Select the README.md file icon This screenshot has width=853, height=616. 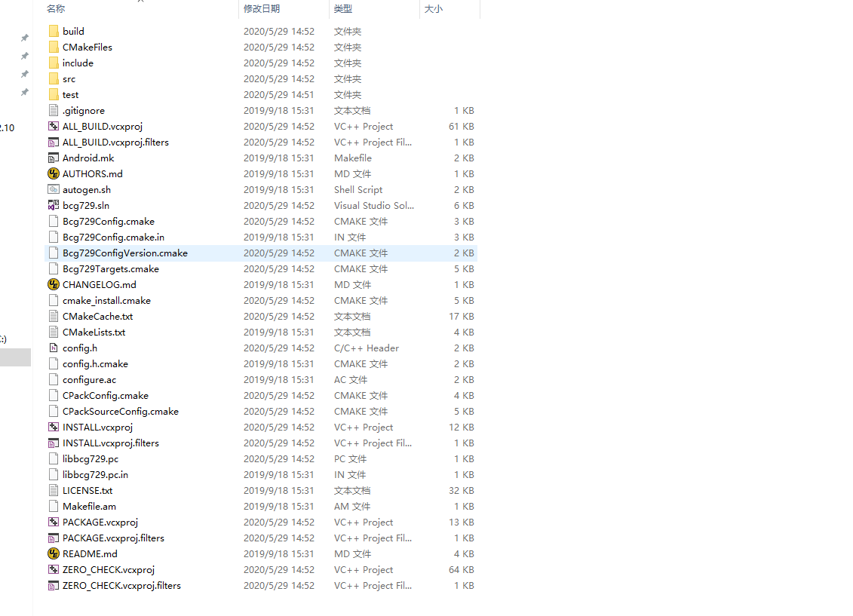tap(54, 553)
